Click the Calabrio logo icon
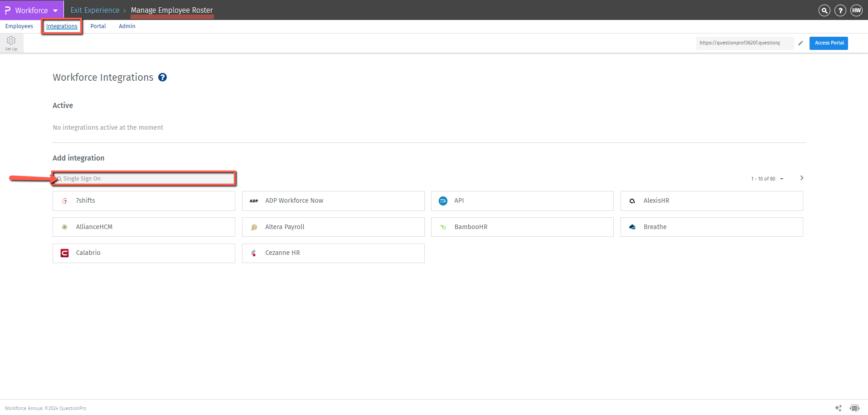Image resolution: width=868 pixels, height=415 pixels. click(x=65, y=253)
